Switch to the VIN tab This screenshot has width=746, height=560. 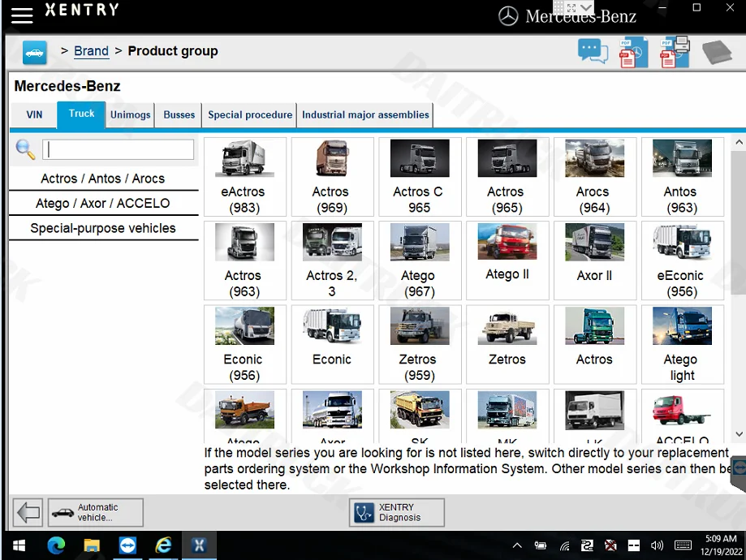[x=34, y=114]
